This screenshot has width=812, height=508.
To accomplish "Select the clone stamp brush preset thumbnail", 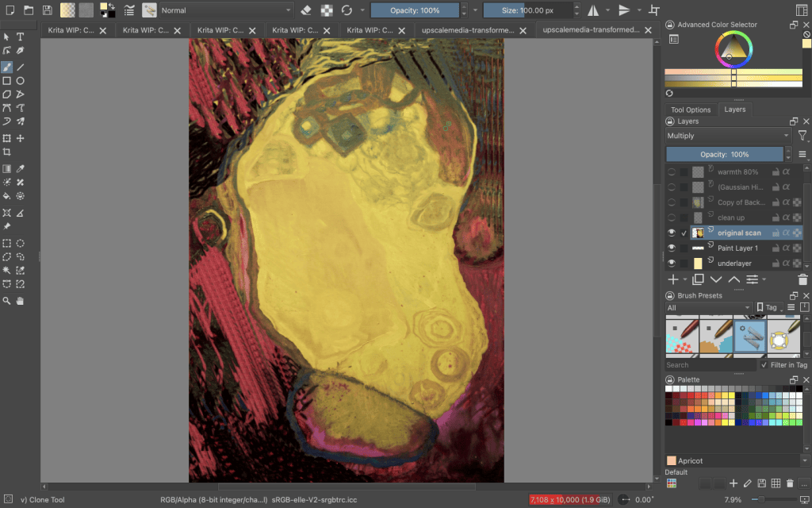I will tap(749, 336).
